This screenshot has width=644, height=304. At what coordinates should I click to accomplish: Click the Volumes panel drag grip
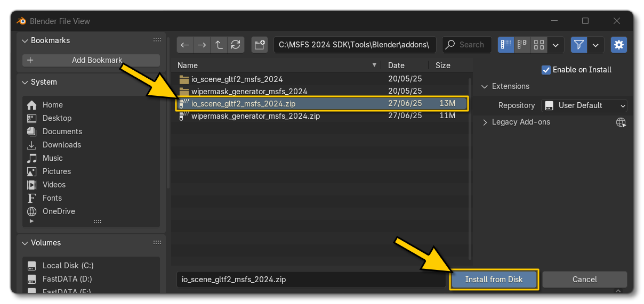click(157, 243)
